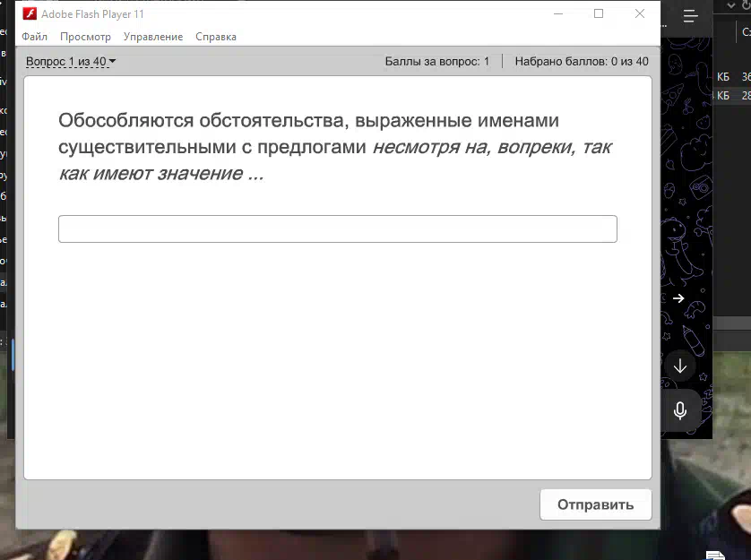Screen dimensions: 751x560
Task: Click the Adobe Flash Player logo icon
Action: [30, 14]
